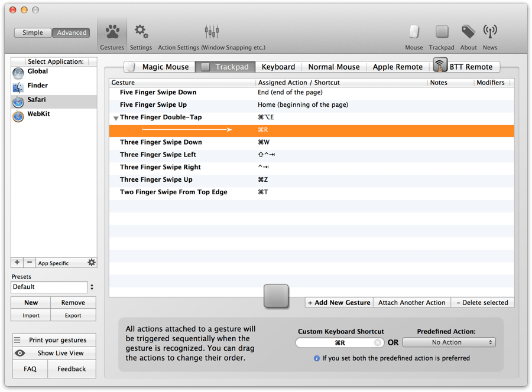
Task: Select Two Finger Swipe From Top Edge row
Action: point(312,192)
